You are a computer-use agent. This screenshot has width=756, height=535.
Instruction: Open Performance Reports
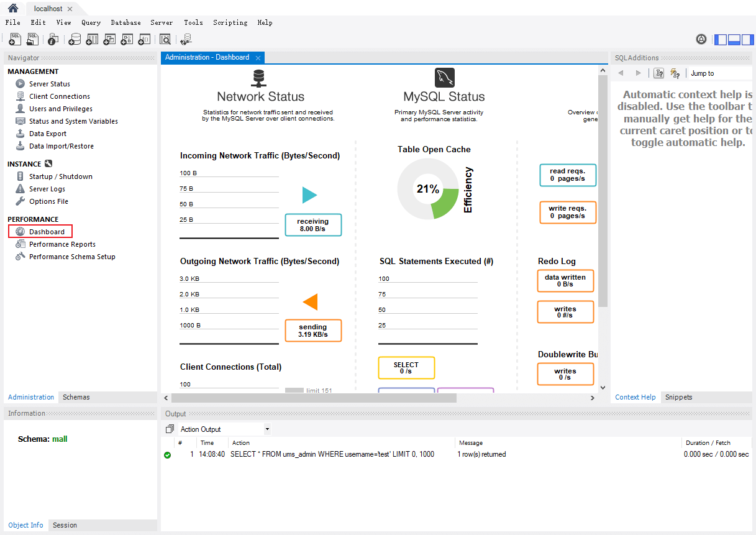click(62, 244)
